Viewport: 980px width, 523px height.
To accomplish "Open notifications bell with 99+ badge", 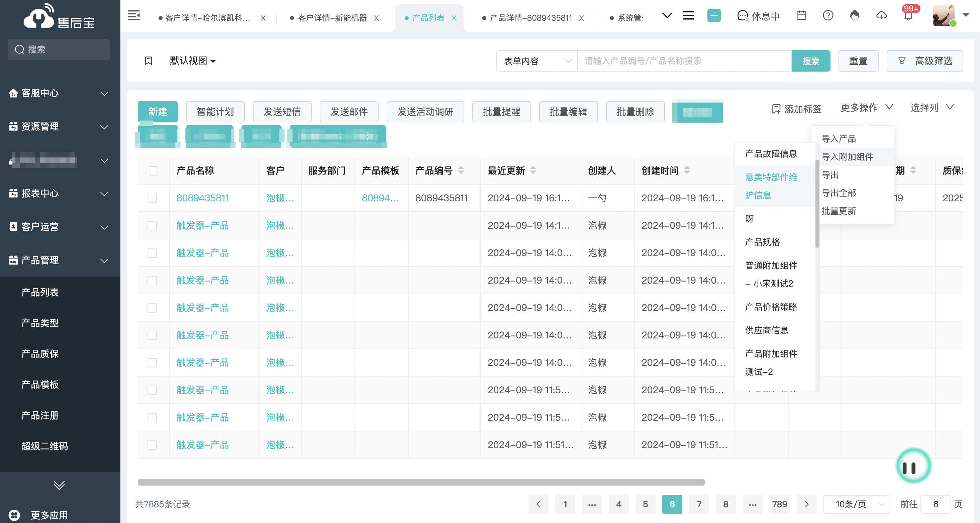I will 908,16.
